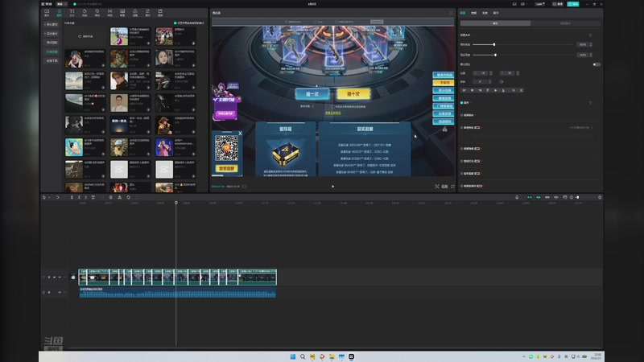The height and width of the screenshot is (362, 644).
Task: Adjust the first scale slider in properties
Action: point(494,44)
